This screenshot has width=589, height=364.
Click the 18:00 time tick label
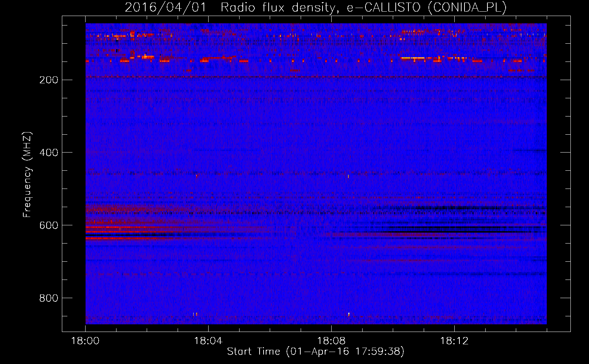tap(85, 341)
